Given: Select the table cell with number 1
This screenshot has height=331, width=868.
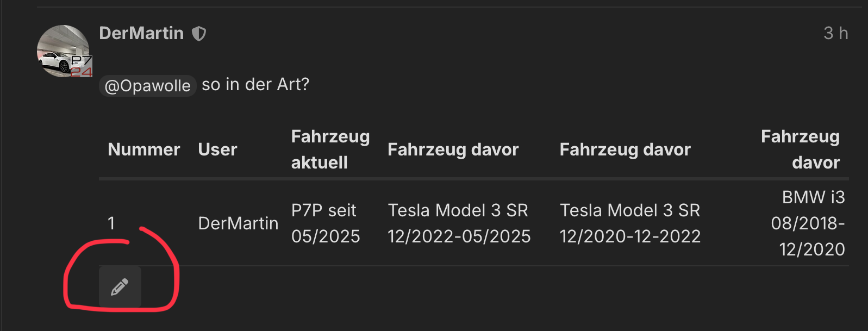Looking at the screenshot, I should tap(111, 223).
